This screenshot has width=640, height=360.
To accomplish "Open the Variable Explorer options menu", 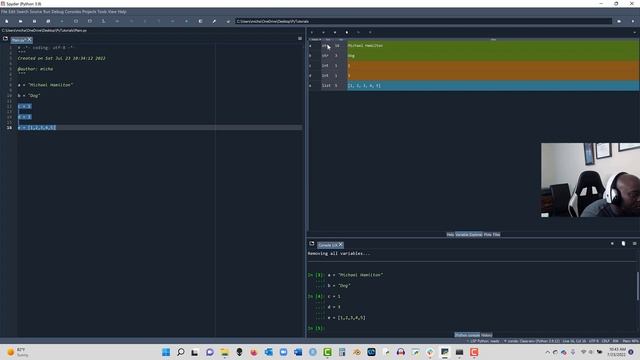I will 635,32.
